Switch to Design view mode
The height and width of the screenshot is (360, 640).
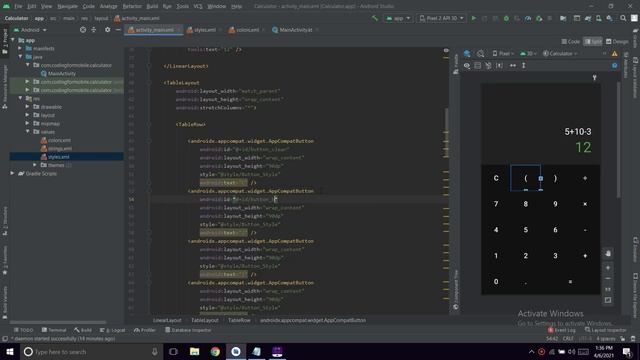tap(617, 42)
